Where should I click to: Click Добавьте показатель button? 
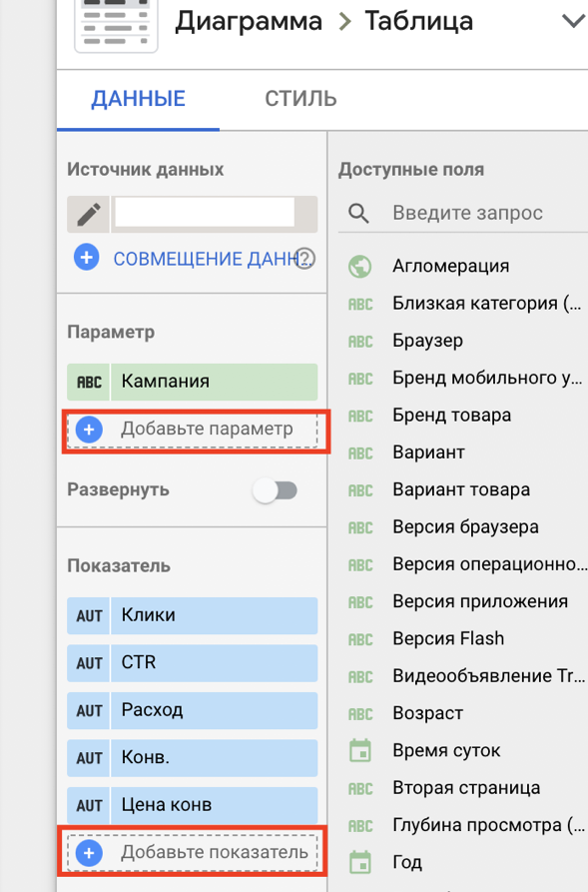[193, 852]
